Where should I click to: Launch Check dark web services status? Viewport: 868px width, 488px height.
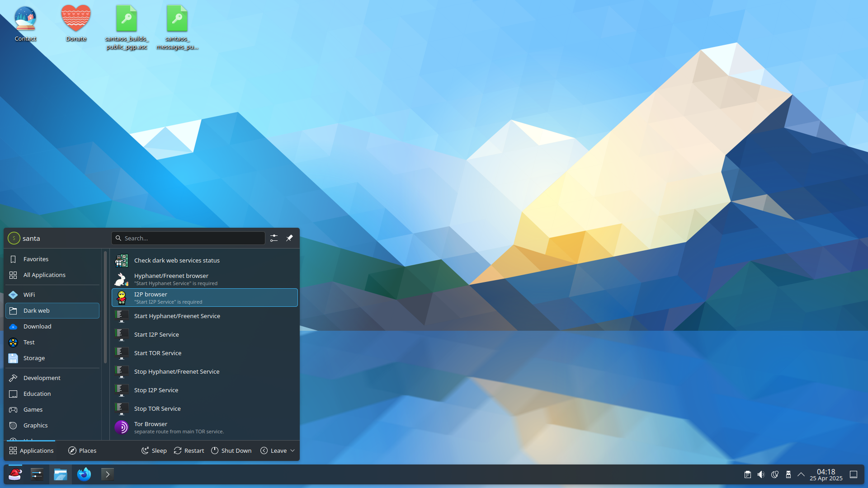(x=205, y=260)
